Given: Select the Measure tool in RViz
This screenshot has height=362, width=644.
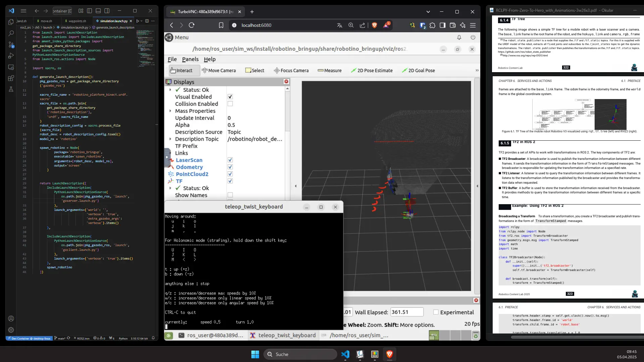Looking at the screenshot, I should tap(330, 71).
